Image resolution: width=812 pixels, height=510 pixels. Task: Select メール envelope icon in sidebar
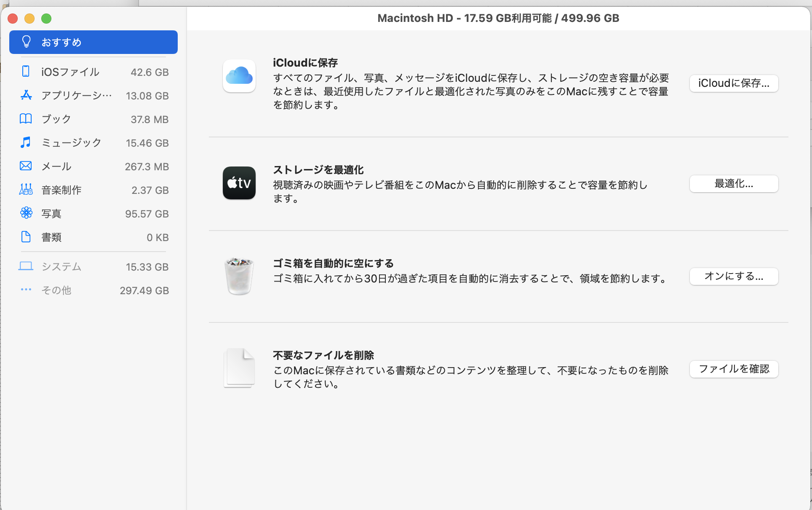26,166
